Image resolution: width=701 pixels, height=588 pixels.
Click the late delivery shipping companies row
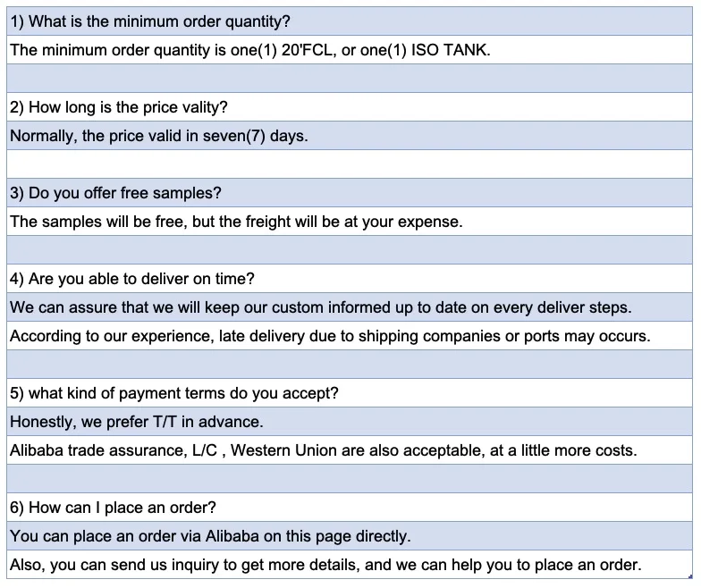pyautogui.click(x=350, y=336)
